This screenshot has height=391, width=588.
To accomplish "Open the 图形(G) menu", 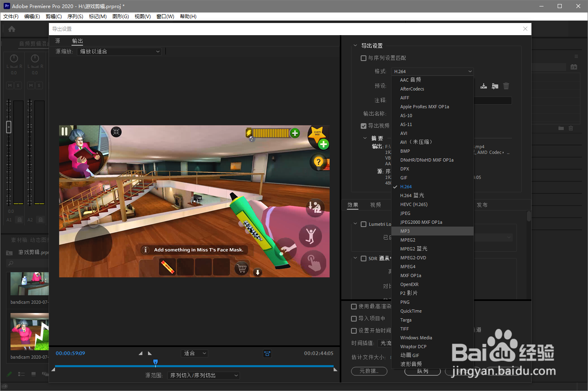I will [x=121, y=17].
